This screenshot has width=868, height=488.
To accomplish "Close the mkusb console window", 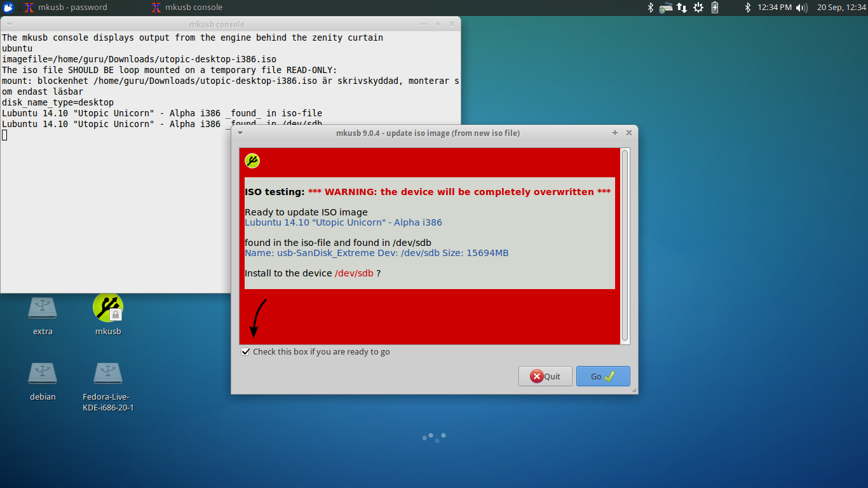I will 452,24.
